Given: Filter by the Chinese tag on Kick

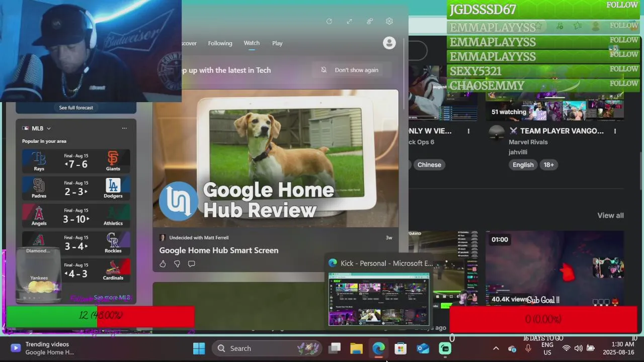Looking at the screenshot, I should (429, 165).
